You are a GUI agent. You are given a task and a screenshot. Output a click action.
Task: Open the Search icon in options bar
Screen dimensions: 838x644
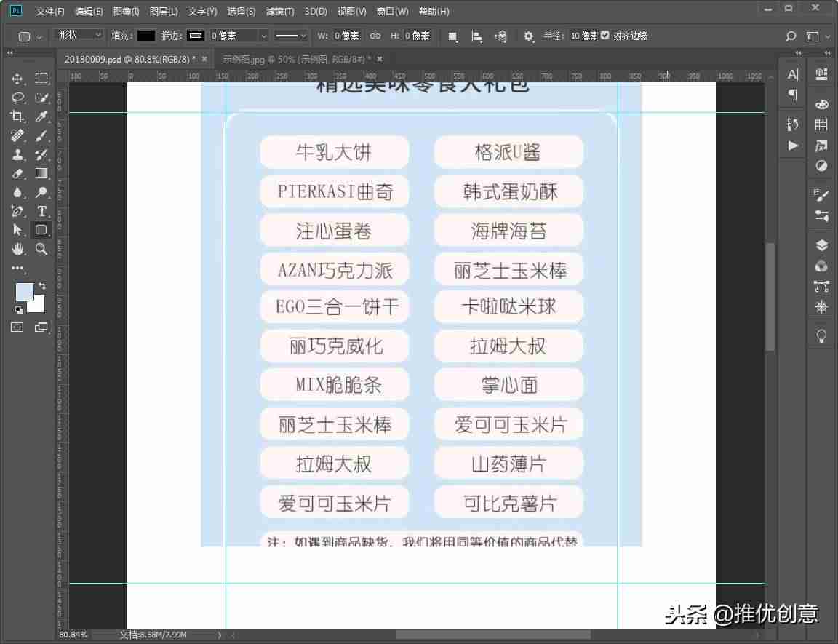pos(791,36)
